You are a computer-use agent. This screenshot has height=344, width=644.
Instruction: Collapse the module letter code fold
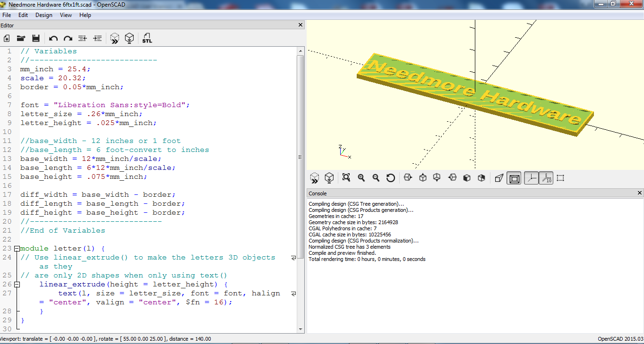click(x=17, y=249)
